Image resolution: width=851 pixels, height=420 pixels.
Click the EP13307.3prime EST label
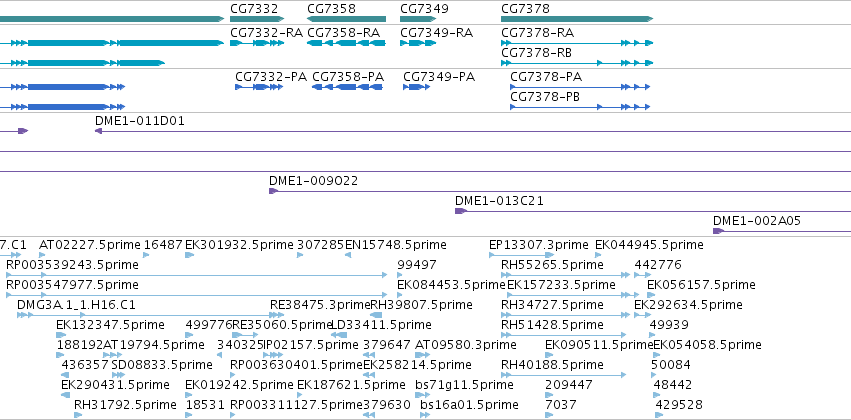(x=538, y=245)
